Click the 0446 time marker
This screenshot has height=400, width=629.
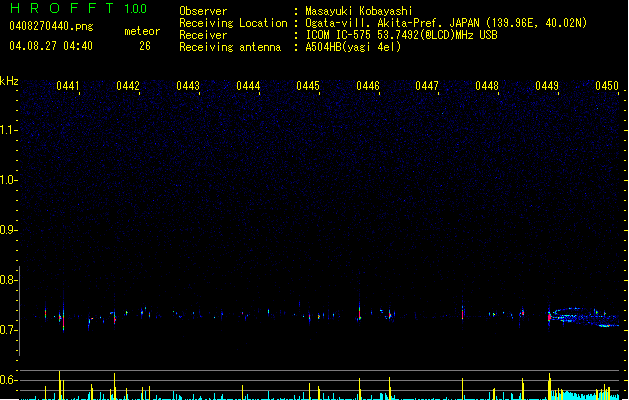coord(368,86)
